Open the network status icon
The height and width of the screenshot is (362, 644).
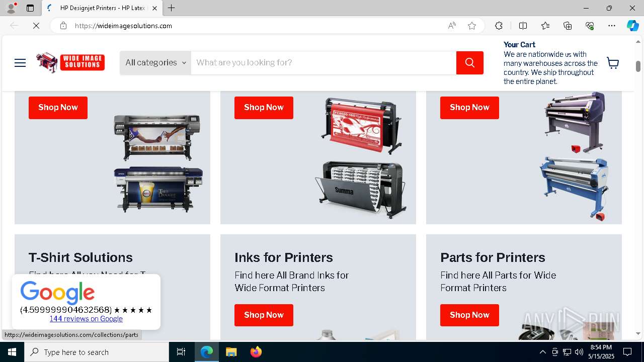tap(567, 352)
